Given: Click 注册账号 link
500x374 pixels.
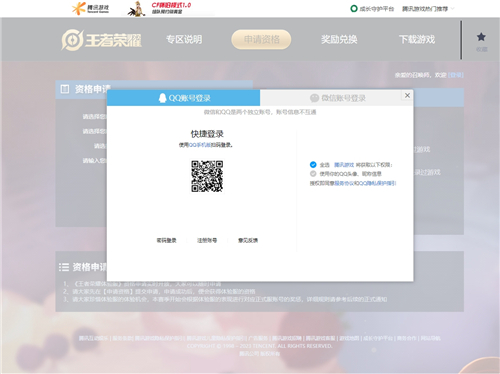Looking at the screenshot, I should 207,240.
